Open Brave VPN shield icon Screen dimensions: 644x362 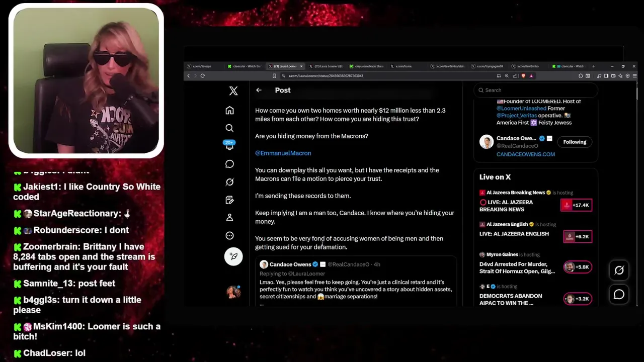click(627, 76)
